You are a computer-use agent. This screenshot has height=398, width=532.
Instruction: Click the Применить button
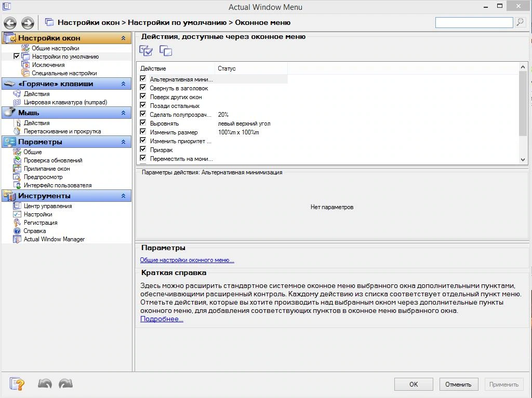tap(504, 385)
